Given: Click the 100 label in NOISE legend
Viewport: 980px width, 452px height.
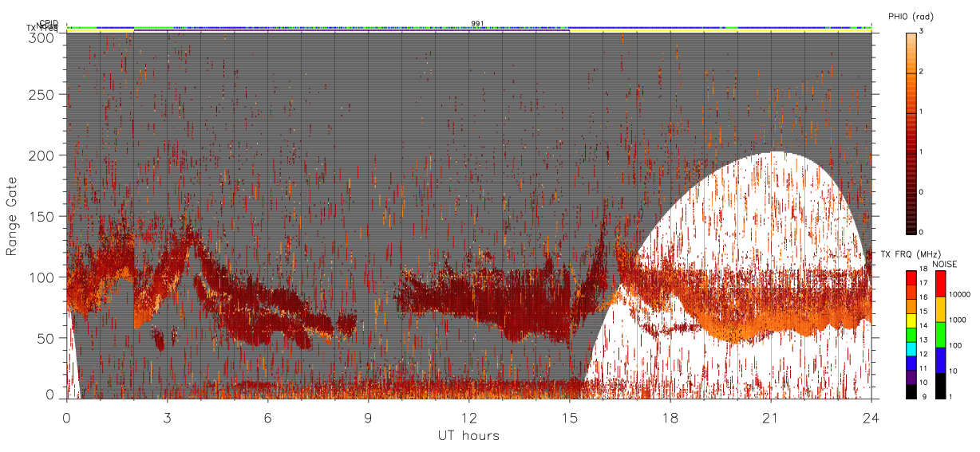Looking at the screenshot, I should tap(954, 345).
